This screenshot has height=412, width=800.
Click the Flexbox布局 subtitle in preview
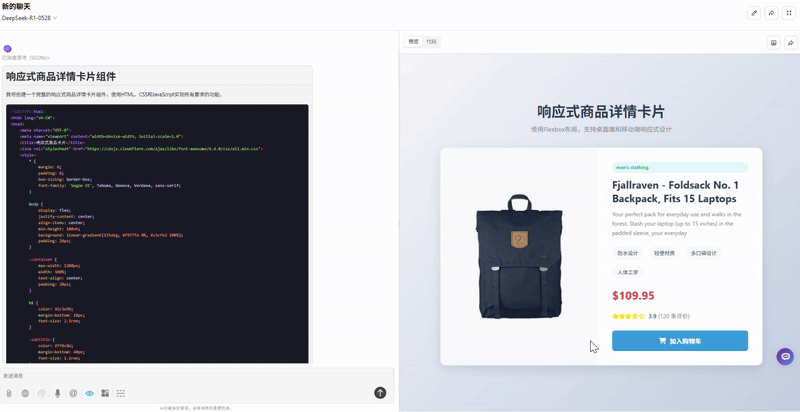coord(601,130)
